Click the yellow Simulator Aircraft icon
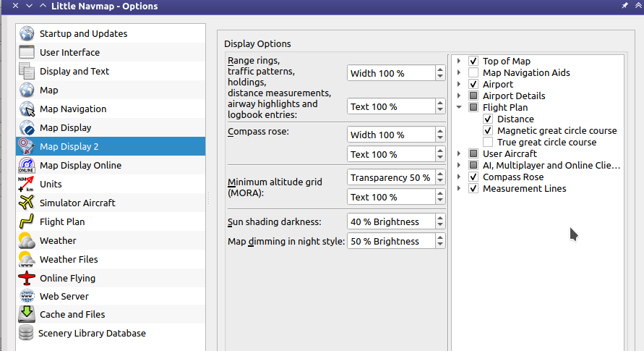 coord(27,203)
